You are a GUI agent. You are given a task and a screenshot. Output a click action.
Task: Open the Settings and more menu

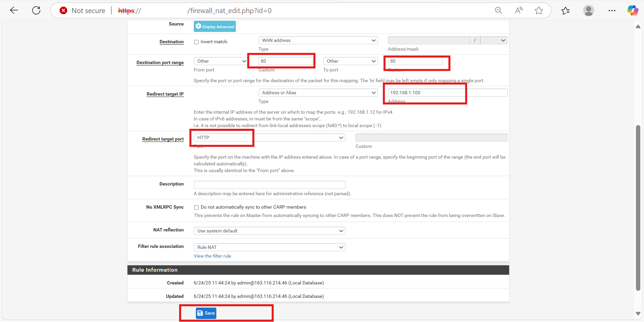pos(612,10)
